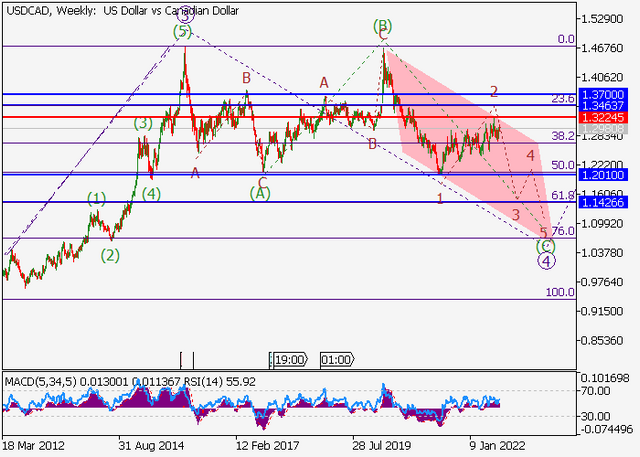Click the 9 Jan 2022 date label
This screenshot has width=640, height=457.
(x=497, y=446)
